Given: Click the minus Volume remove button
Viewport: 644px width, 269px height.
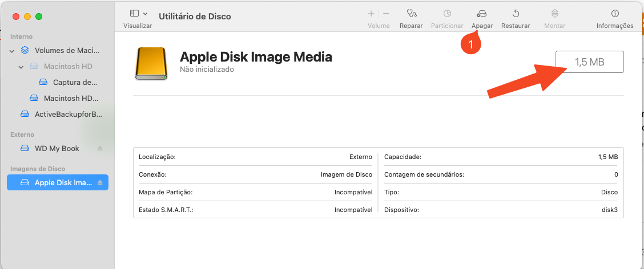Looking at the screenshot, I should (386, 14).
